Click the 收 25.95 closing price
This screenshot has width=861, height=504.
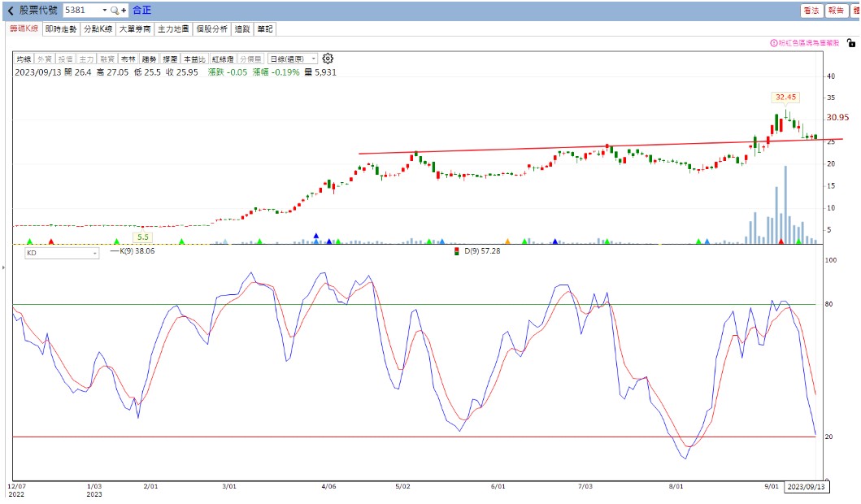[182, 72]
